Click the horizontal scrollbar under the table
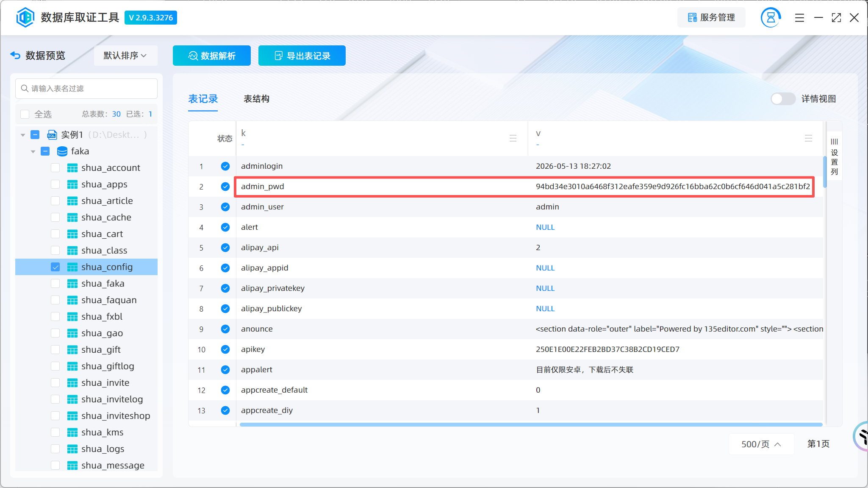This screenshot has width=868, height=488. pyautogui.click(x=531, y=424)
